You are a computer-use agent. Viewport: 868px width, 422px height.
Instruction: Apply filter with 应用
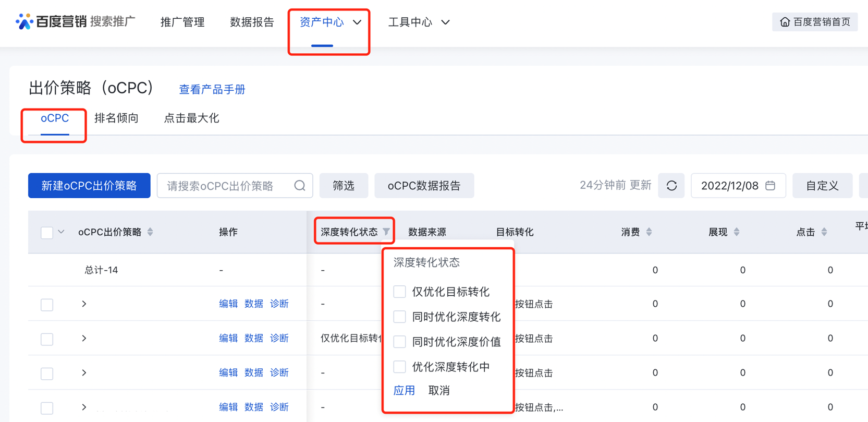point(404,390)
